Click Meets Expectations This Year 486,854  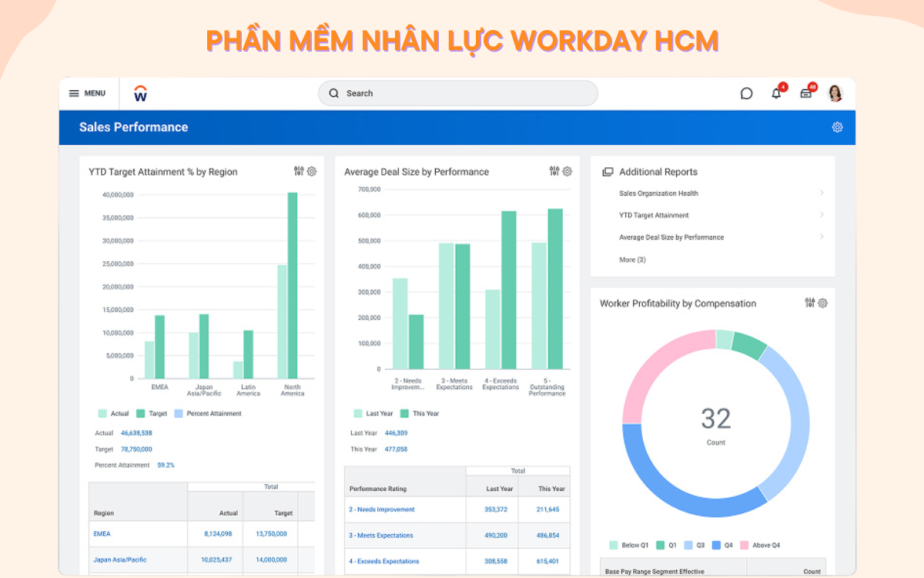point(548,536)
